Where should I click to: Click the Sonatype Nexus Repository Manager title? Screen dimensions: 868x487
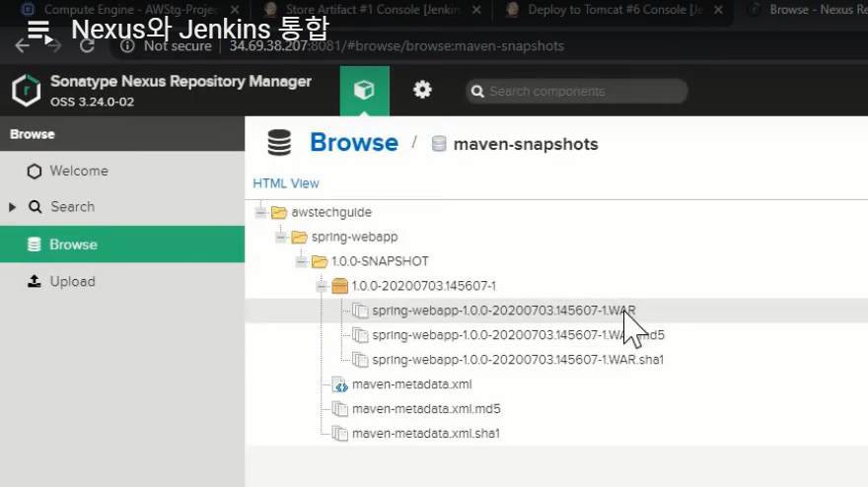coord(181,82)
